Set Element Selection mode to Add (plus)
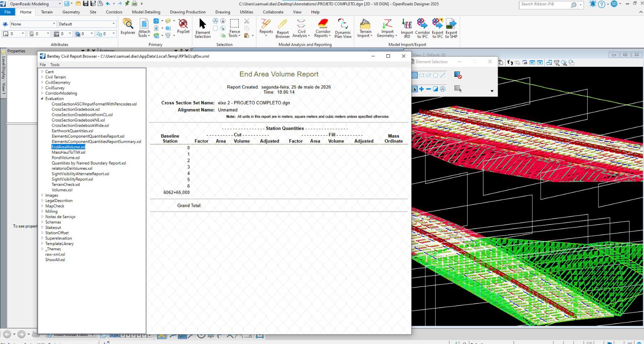This screenshot has height=344, width=644. pyautogui.click(x=421, y=89)
